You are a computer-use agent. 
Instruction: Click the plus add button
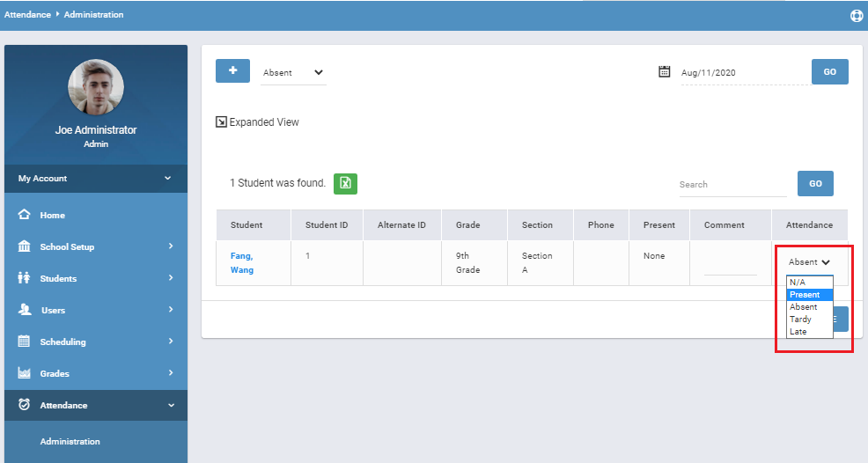(232, 71)
